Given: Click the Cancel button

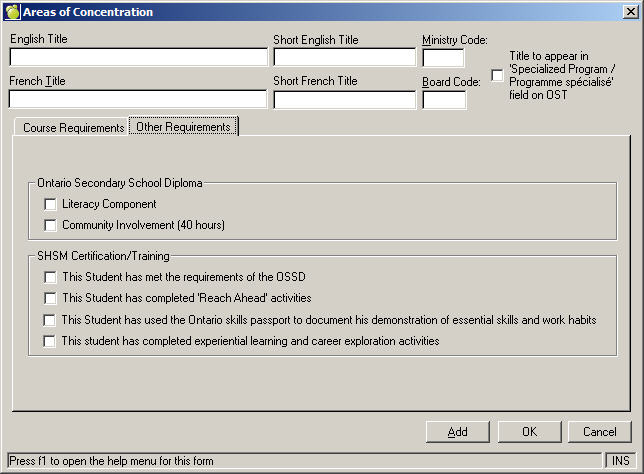Looking at the screenshot, I should pyautogui.click(x=599, y=432).
